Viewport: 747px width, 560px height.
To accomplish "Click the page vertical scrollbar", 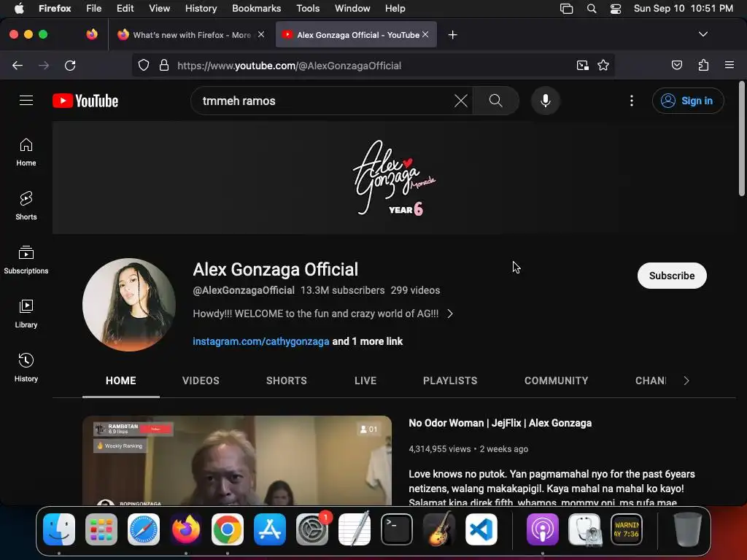I will (741, 139).
